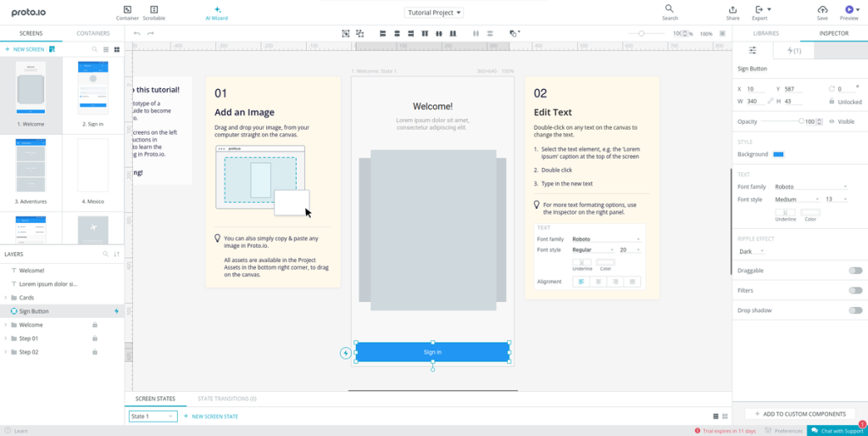Launch the AI Wizard
Viewport: 868px width, 436px height.
[216, 13]
